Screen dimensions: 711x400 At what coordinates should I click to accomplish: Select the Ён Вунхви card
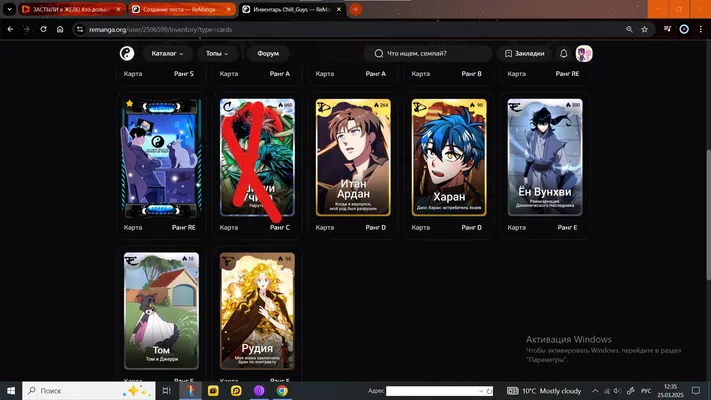coord(545,157)
